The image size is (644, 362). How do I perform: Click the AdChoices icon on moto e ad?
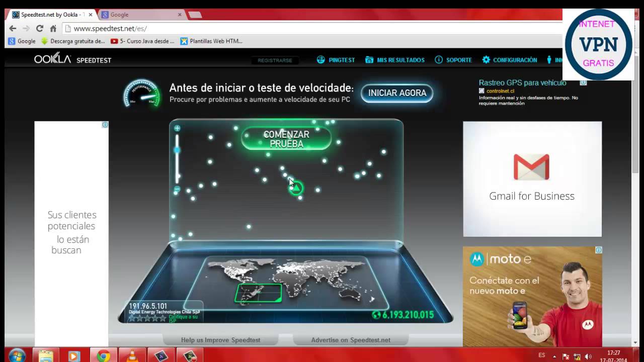click(599, 250)
